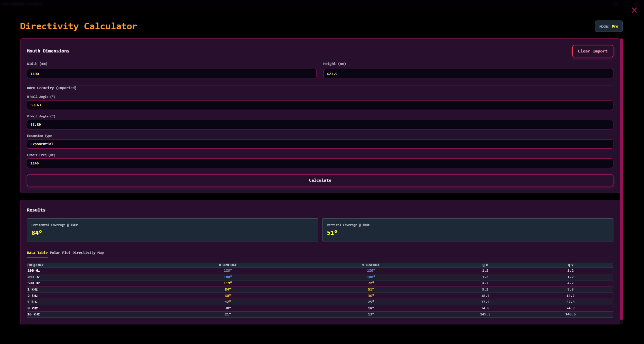Image resolution: width=644 pixels, height=344 pixels.
Task: Click the FREQUENCY column header
Action: (x=35, y=265)
